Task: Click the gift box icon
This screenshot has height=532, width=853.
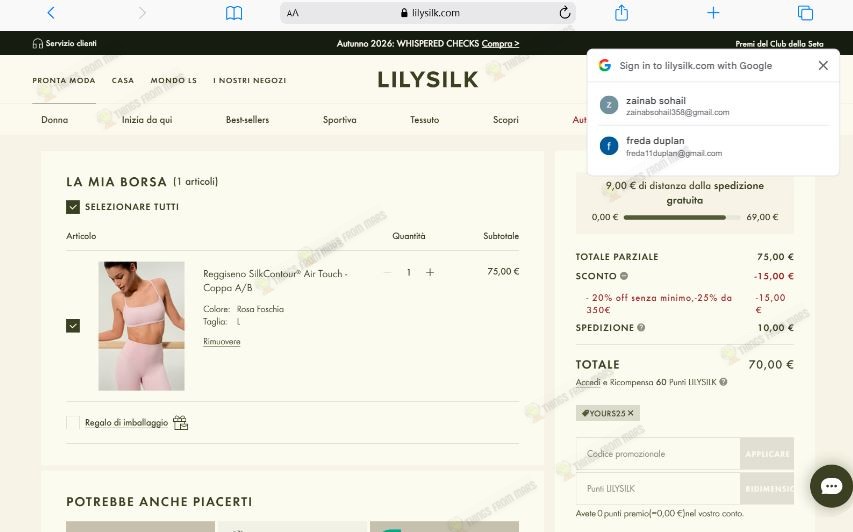Action: click(x=180, y=423)
